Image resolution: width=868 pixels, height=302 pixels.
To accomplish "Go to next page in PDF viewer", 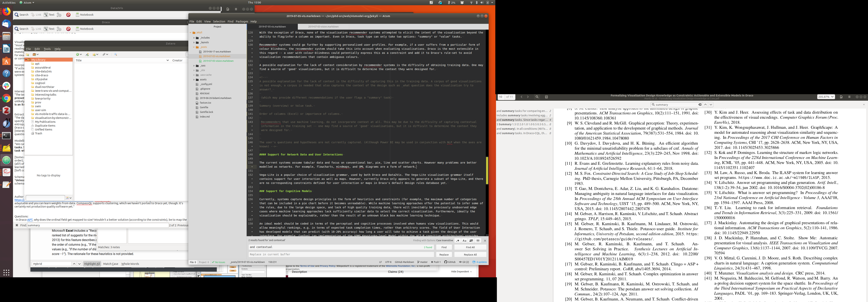I will pyautogui.click(x=528, y=97).
